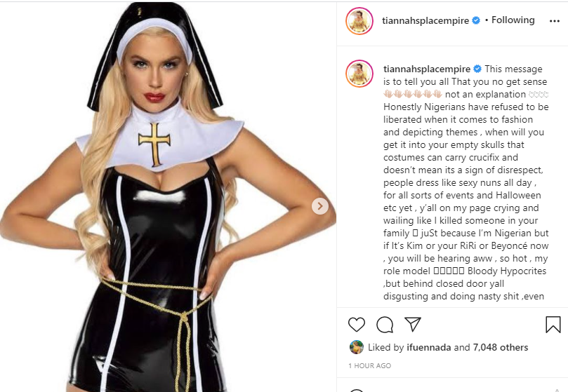The height and width of the screenshot is (392, 568).
Task: Open the three-dot more options menu
Action: [554, 21]
